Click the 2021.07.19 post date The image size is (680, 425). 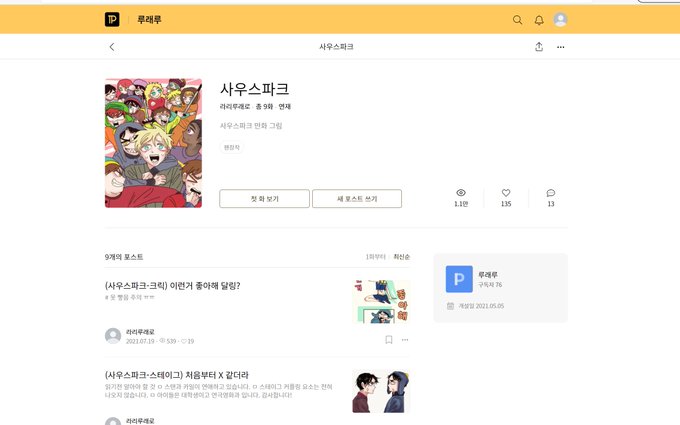click(x=140, y=341)
